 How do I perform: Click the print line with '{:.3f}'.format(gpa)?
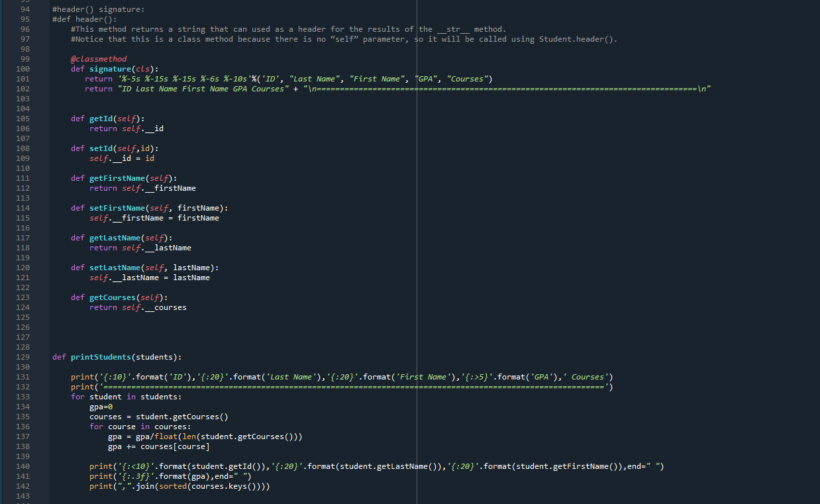point(170,476)
